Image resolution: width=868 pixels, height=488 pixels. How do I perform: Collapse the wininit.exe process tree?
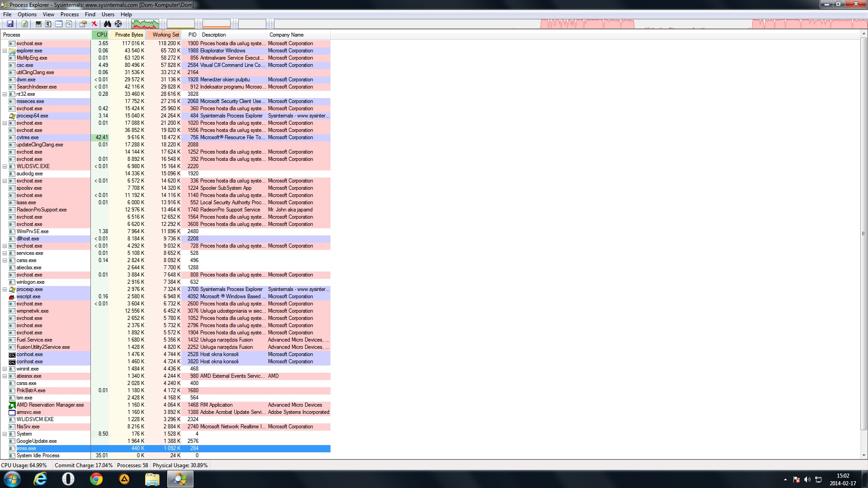[5, 369]
